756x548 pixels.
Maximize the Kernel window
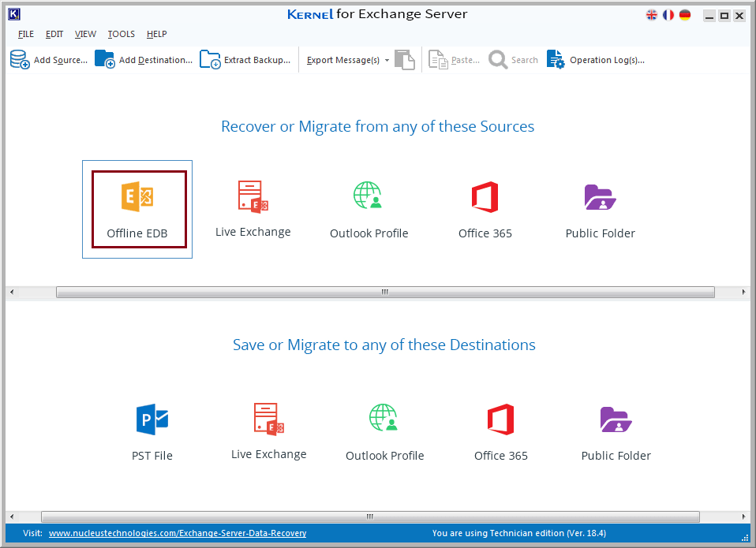click(724, 16)
